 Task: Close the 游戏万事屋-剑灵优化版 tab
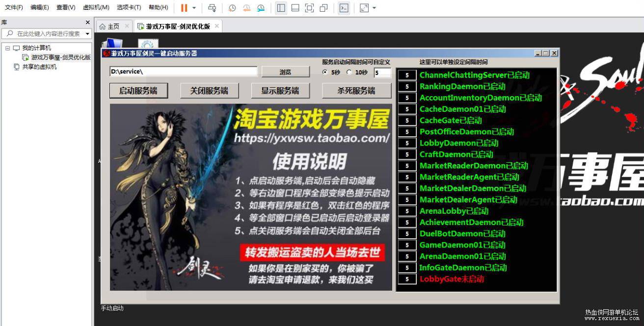pos(216,26)
